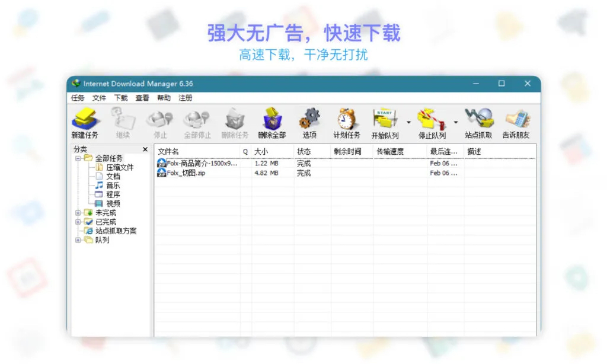Select 压缩文件 category
Viewport: 607px width, 364px height.
coord(120,167)
